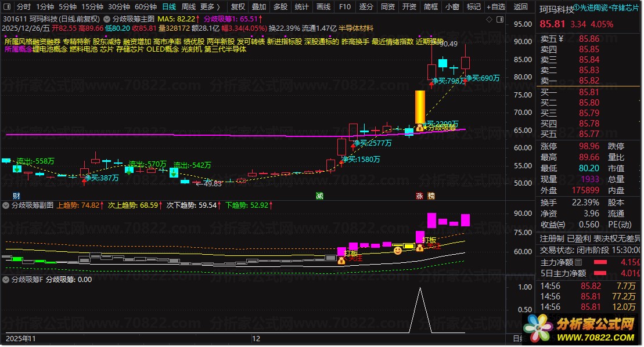The height and width of the screenshot is (347, 644).
Task: Toggle the 简框 simple frame mode
Action: pyautogui.click(x=431, y=6)
